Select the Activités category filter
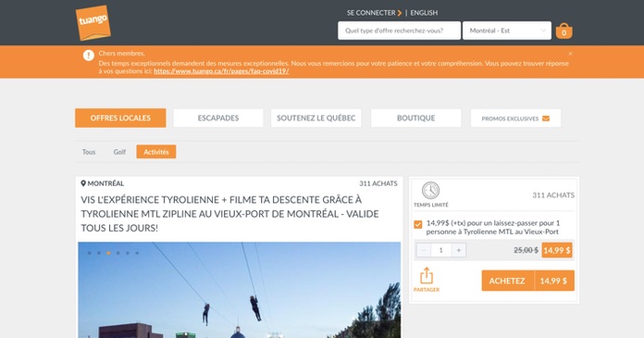The height and width of the screenshot is (338, 644). pyautogui.click(x=156, y=152)
